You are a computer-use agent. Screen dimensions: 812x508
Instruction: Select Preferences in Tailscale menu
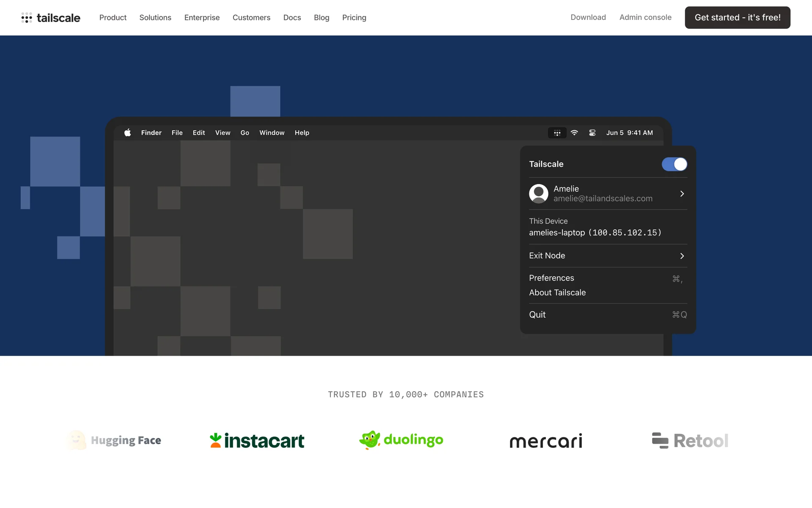coord(551,278)
